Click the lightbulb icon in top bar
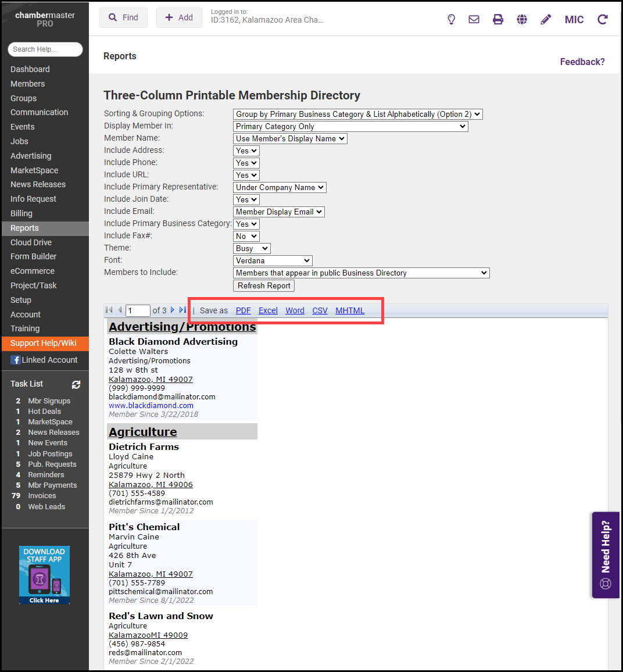 451,19
